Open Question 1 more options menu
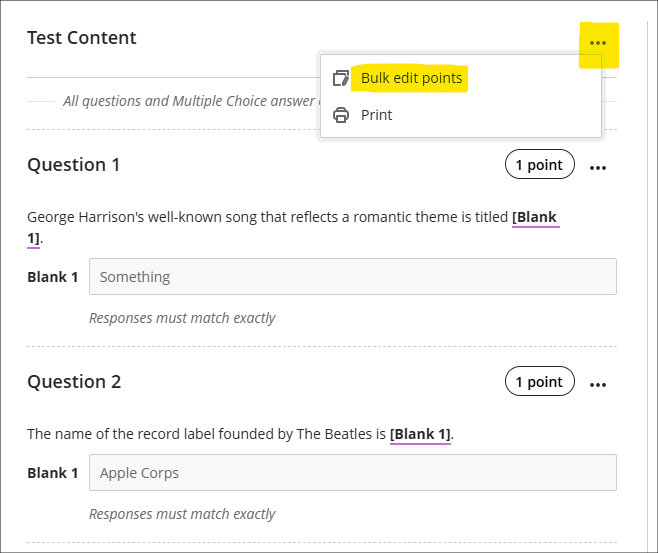The width and height of the screenshot is (658, 553). (598, 168)
